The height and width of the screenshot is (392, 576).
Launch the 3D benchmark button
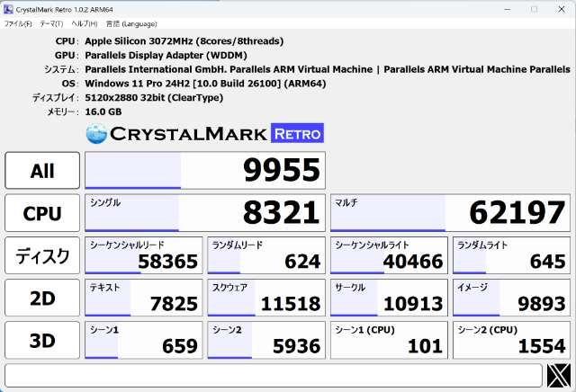pos(42,340)
